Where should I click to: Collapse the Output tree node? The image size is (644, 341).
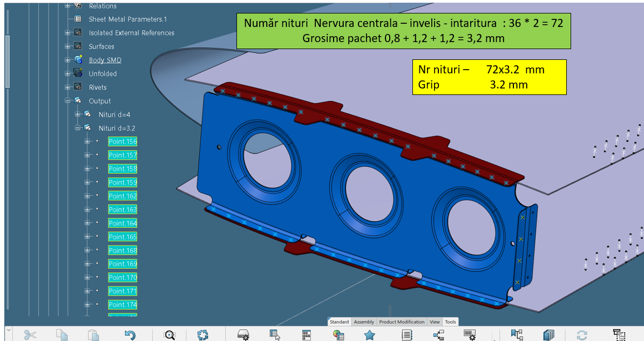[x=68, y=101]
